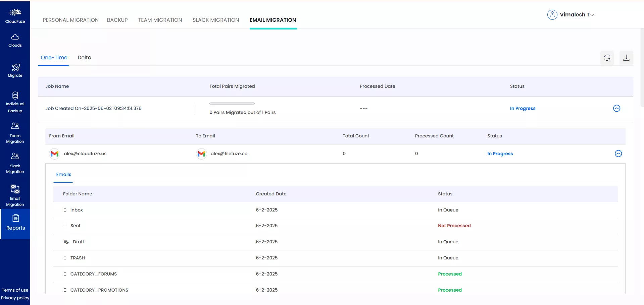Switch to the Team Migration tab
Image resolution: width=644 pixels, height=305 pixels.
tap(160, 20)
